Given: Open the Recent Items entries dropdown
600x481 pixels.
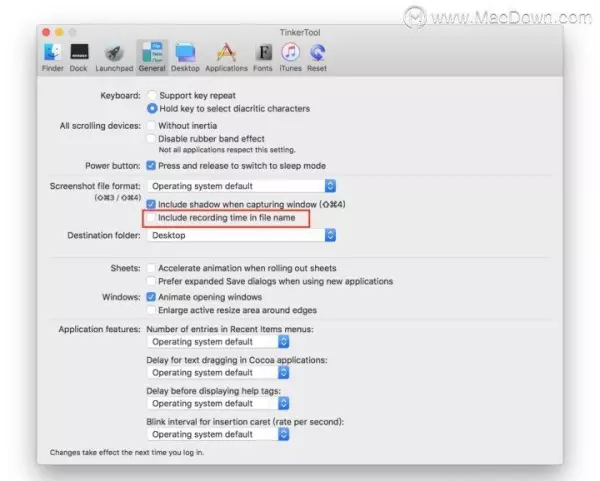Looking at the screenshot, I should tap(218, 342).
